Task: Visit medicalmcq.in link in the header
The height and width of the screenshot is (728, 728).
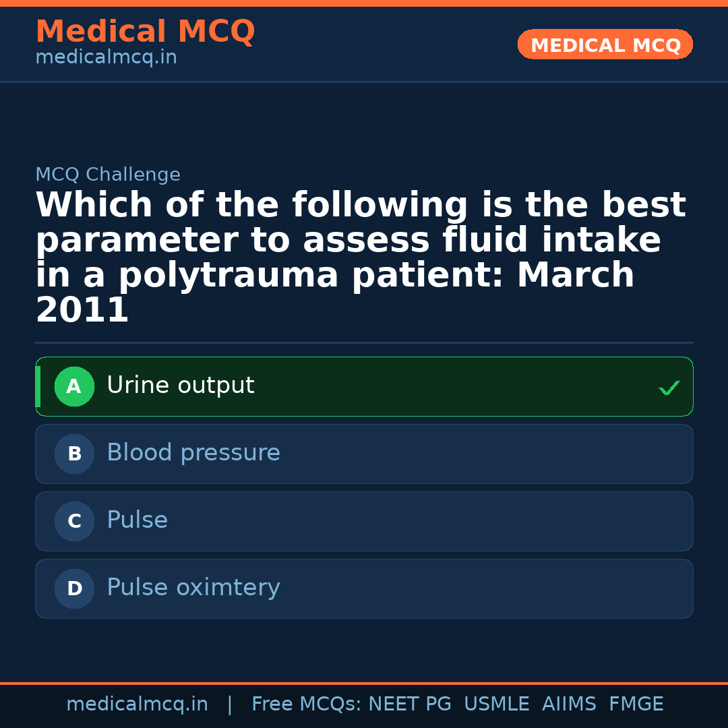Action: pyautogui.click(x=105, y=57)
